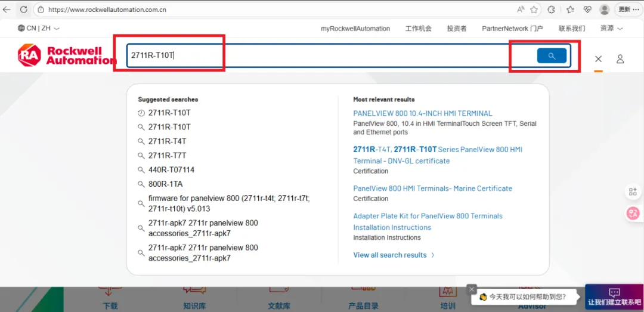
Task: Open the 今天我可以如何帮助到您 chat bubble
Action: point(524,296)
